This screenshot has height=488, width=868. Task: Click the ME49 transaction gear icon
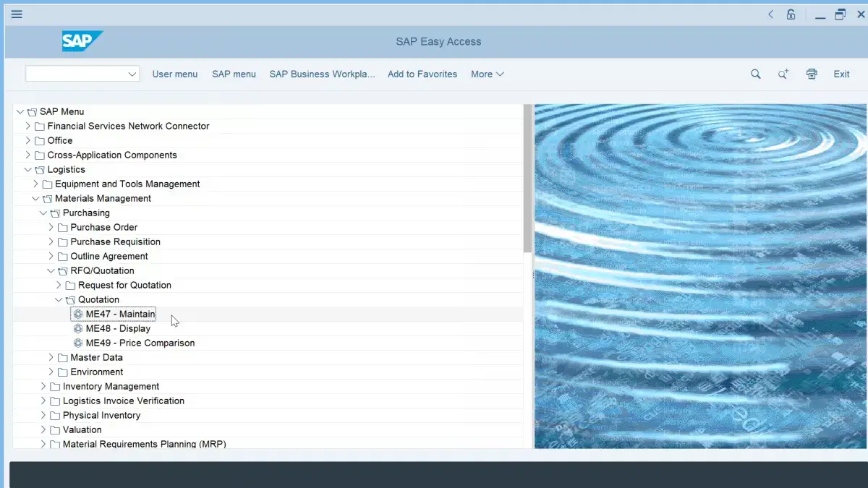78,343
